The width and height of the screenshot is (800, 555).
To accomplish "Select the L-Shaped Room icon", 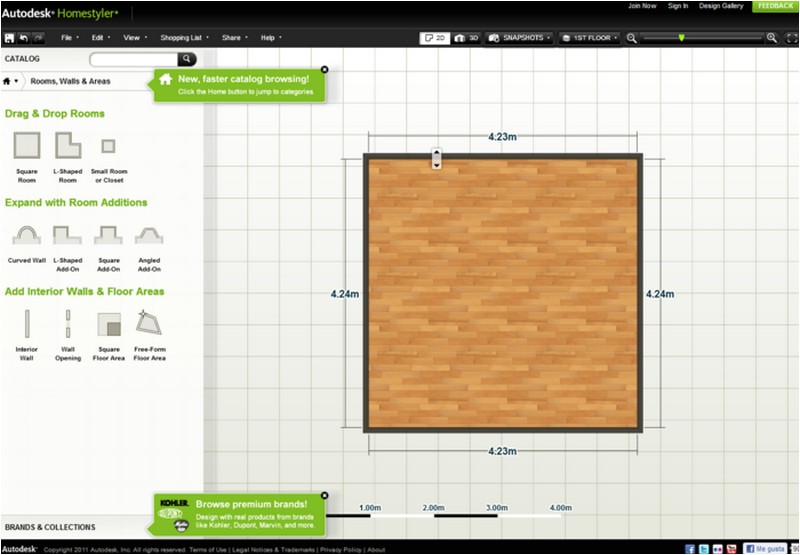I will click(x=68, y=147).
